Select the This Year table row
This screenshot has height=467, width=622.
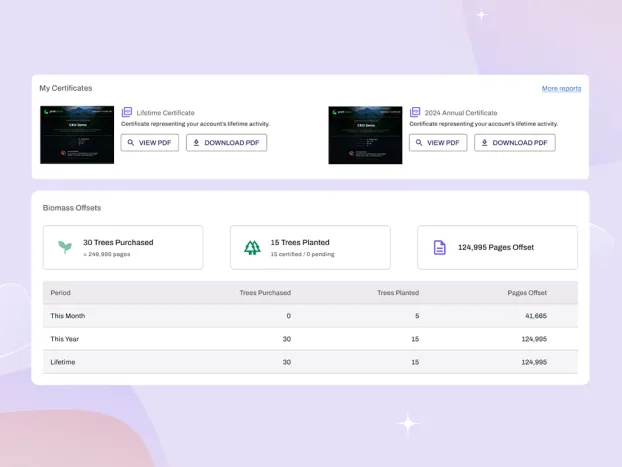pyautogui.click(x=310, y=339)
